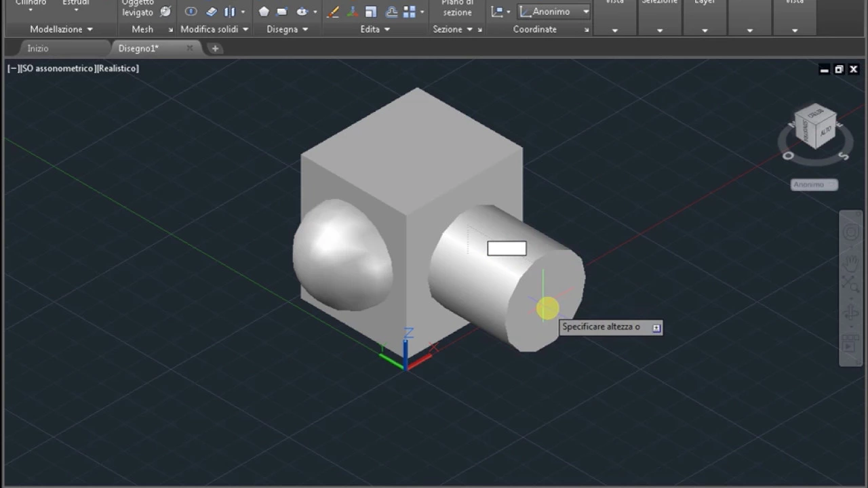Expand the Modellazione panel dropdown
The width and height of the screenshot is (868, 488).
(x=90, y=30)
